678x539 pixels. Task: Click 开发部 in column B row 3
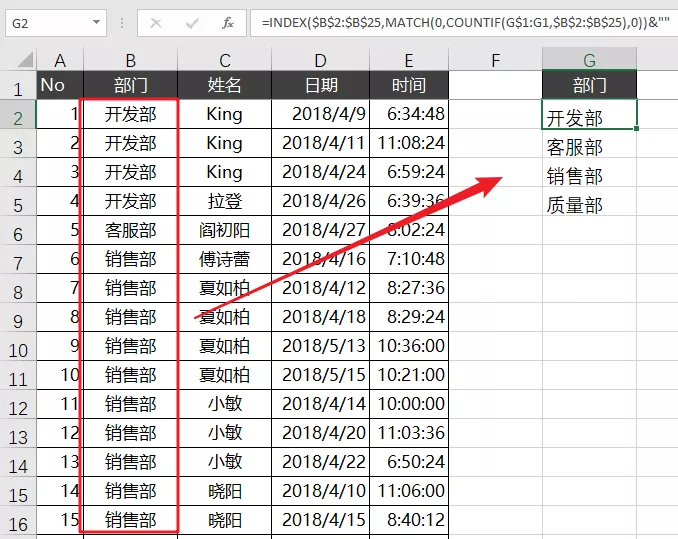coord(131,143)
